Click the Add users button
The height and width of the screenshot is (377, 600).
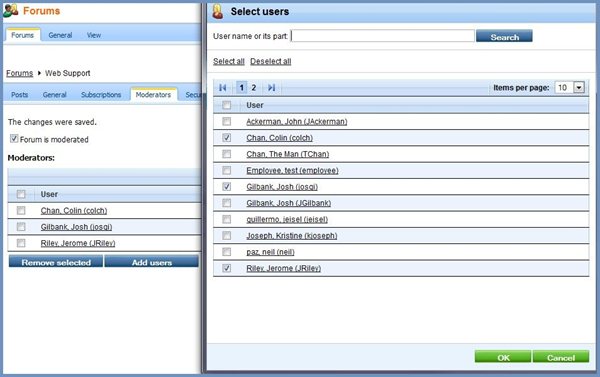(152, 262)
